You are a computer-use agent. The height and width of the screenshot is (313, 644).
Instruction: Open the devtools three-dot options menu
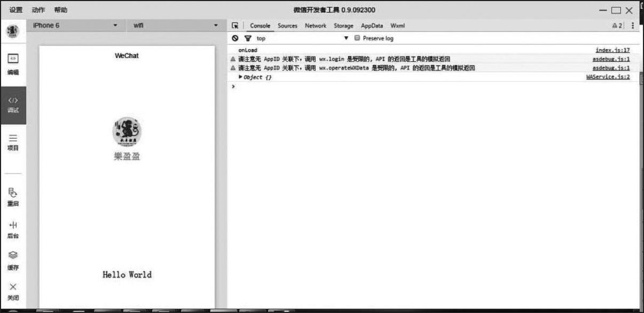click(633, 26)
